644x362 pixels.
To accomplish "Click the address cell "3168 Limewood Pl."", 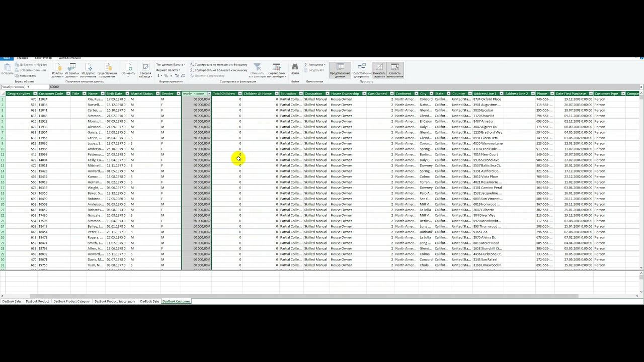I will 488,265.
